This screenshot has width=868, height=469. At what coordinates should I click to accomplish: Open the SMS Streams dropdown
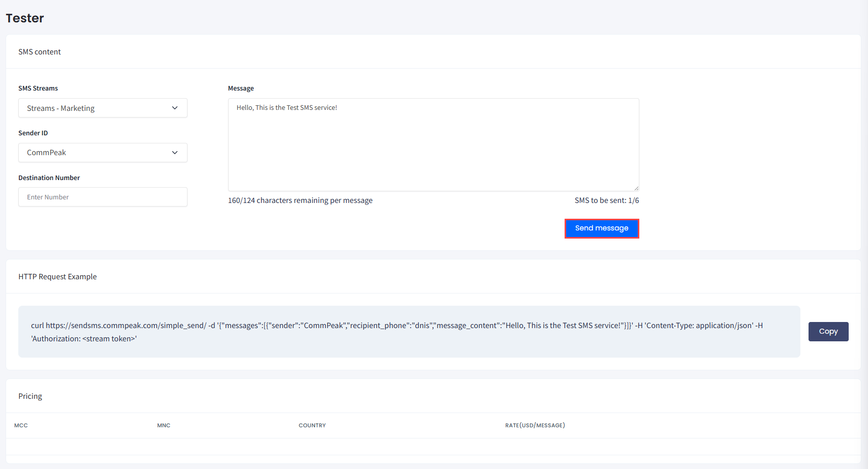103,108
